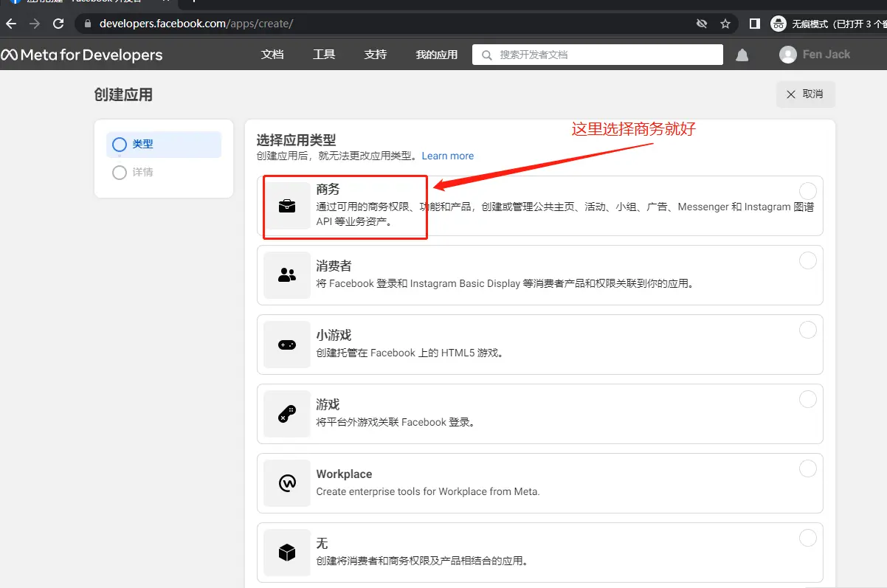
Task: Click '将平台外游戏关联 Facebook 登录。' description
Action: pos(397,422)
